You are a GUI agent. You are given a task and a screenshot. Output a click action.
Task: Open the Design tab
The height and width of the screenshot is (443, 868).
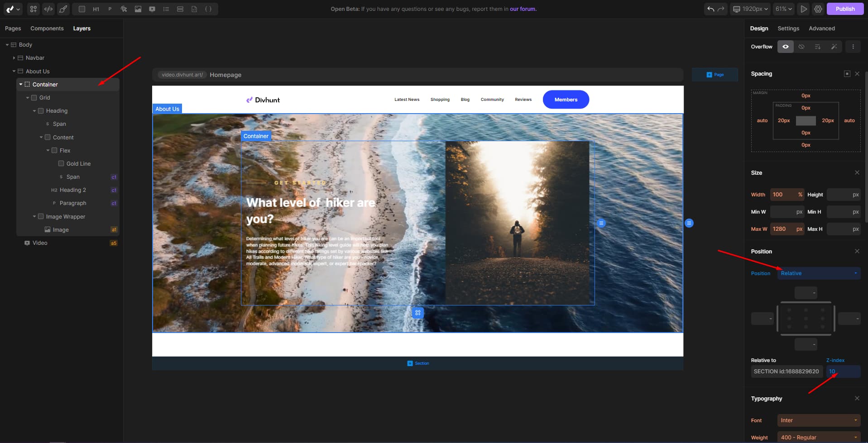pos(759,29)
